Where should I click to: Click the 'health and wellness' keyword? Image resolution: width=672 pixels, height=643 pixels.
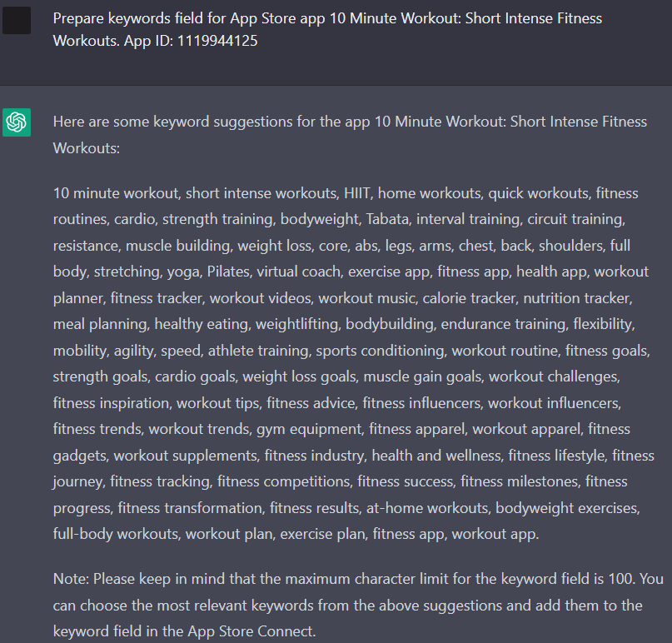[436, 456]
